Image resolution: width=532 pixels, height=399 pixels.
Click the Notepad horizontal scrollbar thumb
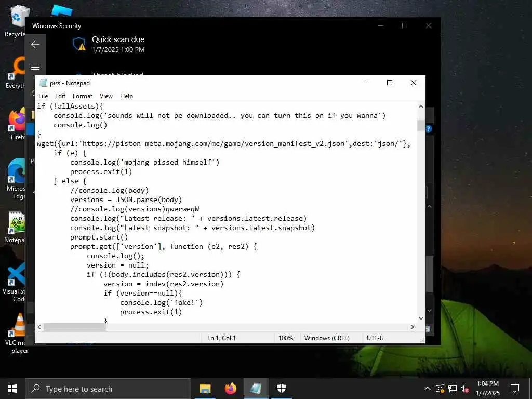75,327
